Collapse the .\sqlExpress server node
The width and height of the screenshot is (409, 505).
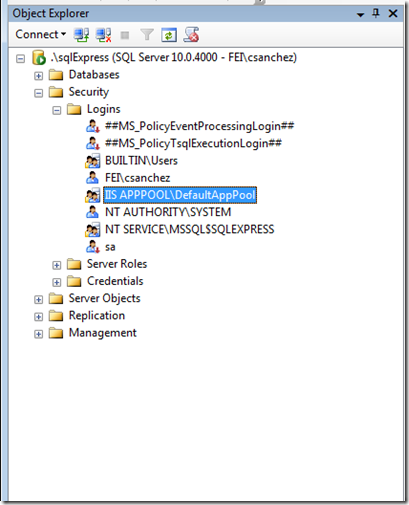coord(21,59)
